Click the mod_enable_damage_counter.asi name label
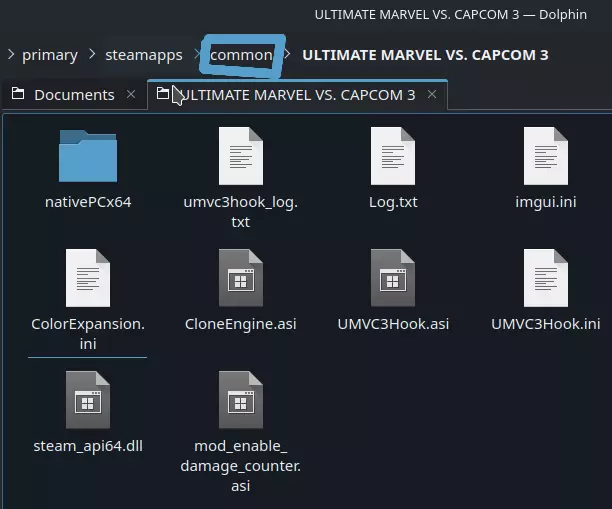 (x=241, y=466)
